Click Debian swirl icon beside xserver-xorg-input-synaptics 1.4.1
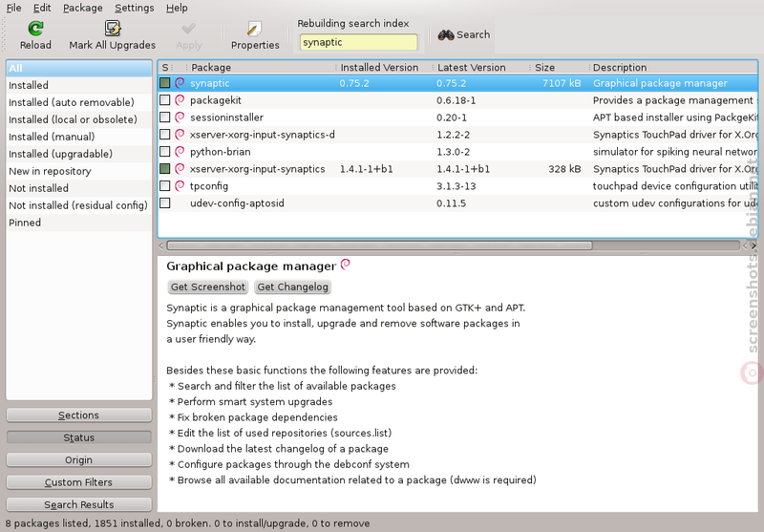The height and width of the screenshot is (532, 764). point(180,168)
